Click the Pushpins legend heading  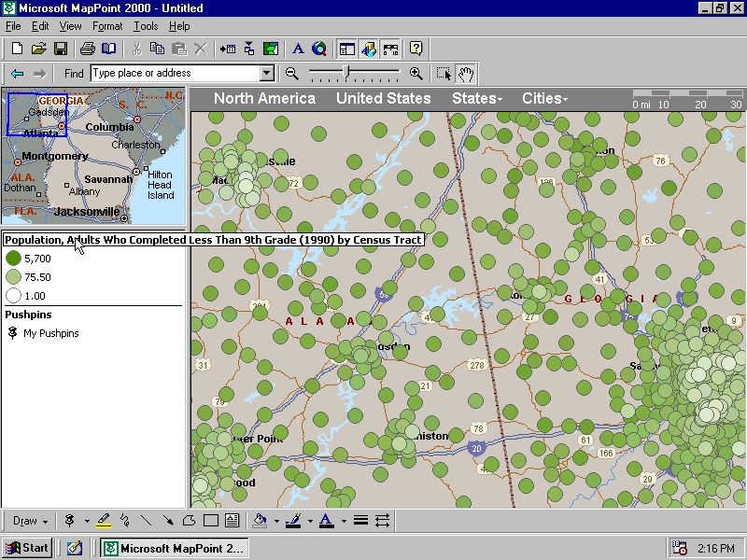pyautogui.click(x=28, y=315)
